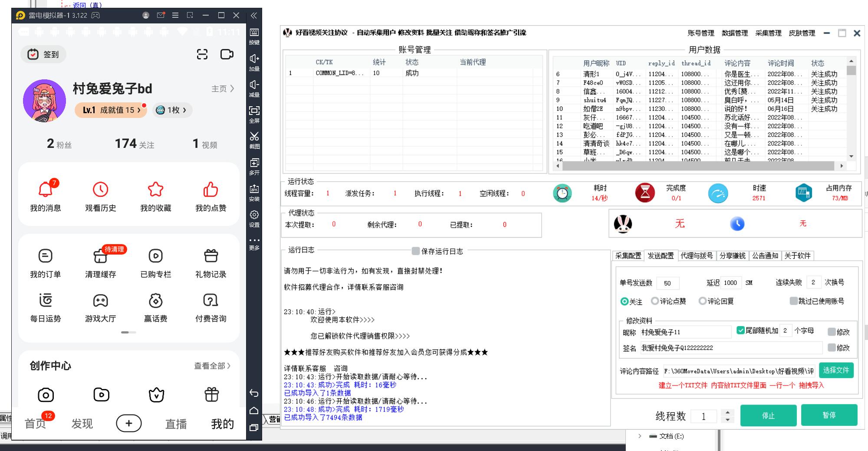Tap the My Favorites star icon
Screen dimensions: 868x451
tap(155, 190)
